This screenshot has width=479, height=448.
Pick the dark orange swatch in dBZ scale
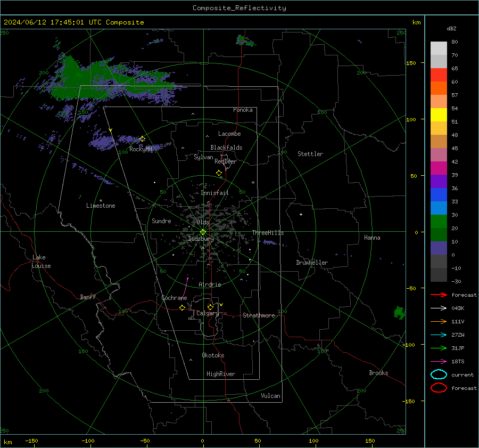(439, 88)
